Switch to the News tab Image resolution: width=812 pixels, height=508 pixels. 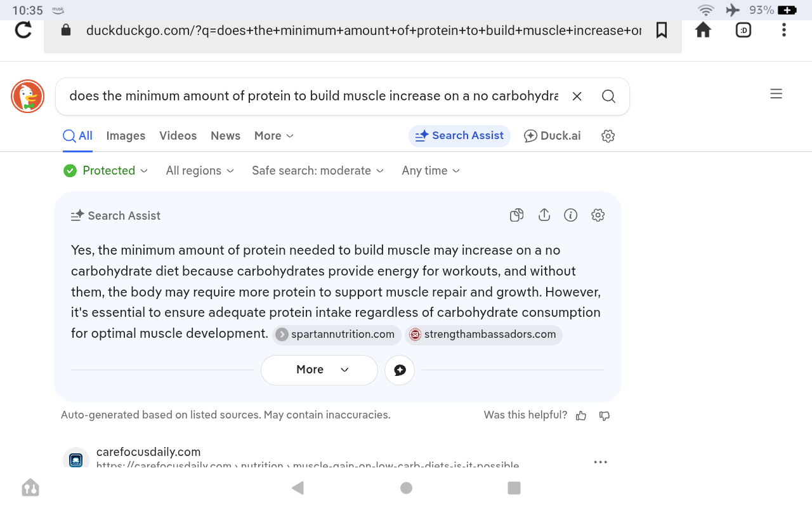click(x=225, y=136)
